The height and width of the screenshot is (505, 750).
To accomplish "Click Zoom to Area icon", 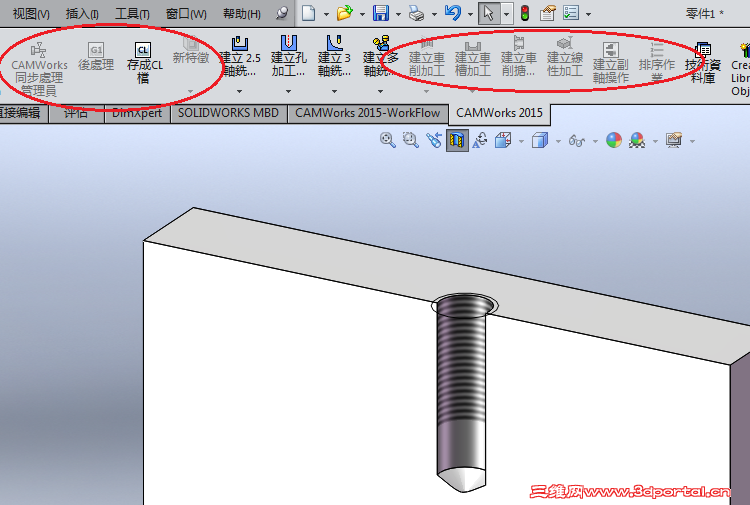I will [x=410, y=140].
